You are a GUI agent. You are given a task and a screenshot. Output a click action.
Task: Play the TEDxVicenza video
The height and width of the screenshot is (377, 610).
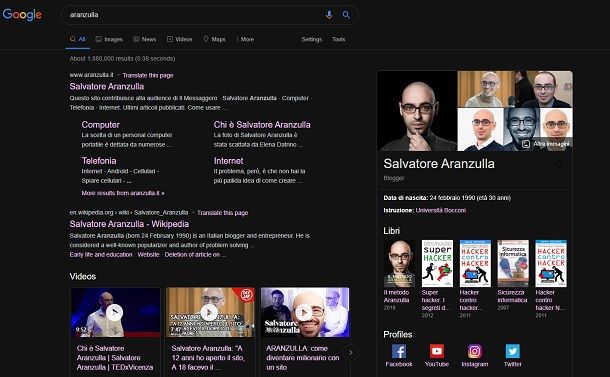click(115, 312)
